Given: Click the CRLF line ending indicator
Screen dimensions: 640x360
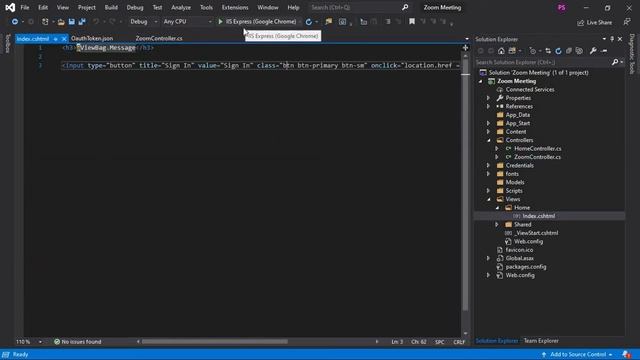Looking at the screenshot, I should click(459, 342).
